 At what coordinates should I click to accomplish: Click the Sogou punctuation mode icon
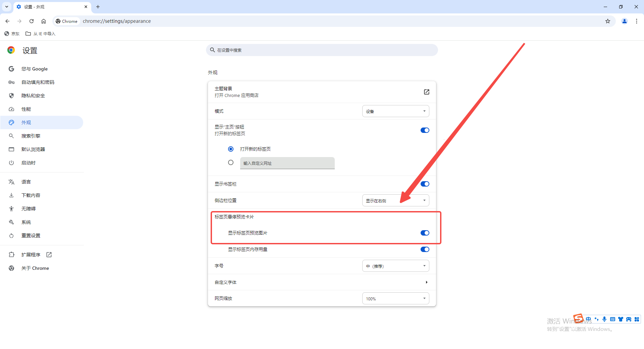[x=596, y=319]
